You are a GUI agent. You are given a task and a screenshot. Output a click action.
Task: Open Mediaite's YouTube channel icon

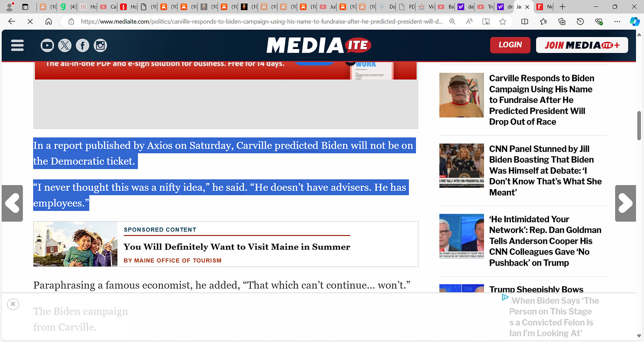[x=47, y=45]
